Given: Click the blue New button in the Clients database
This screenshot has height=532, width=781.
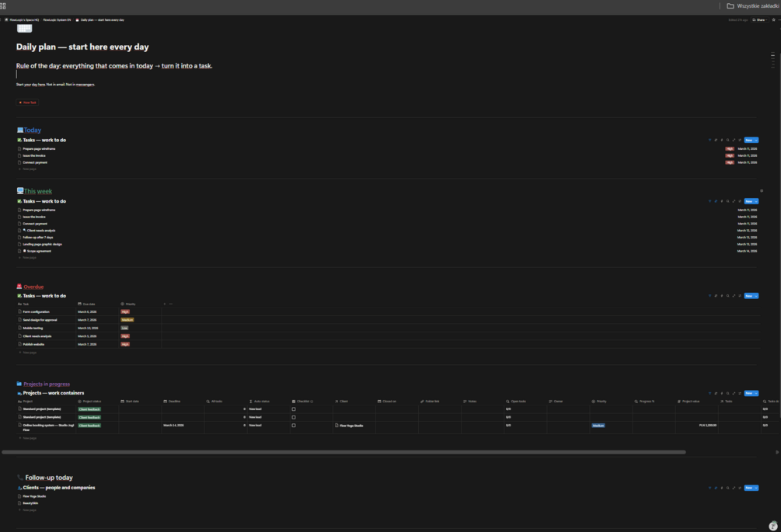Looking at the screenshot, I should coord(748,489).
